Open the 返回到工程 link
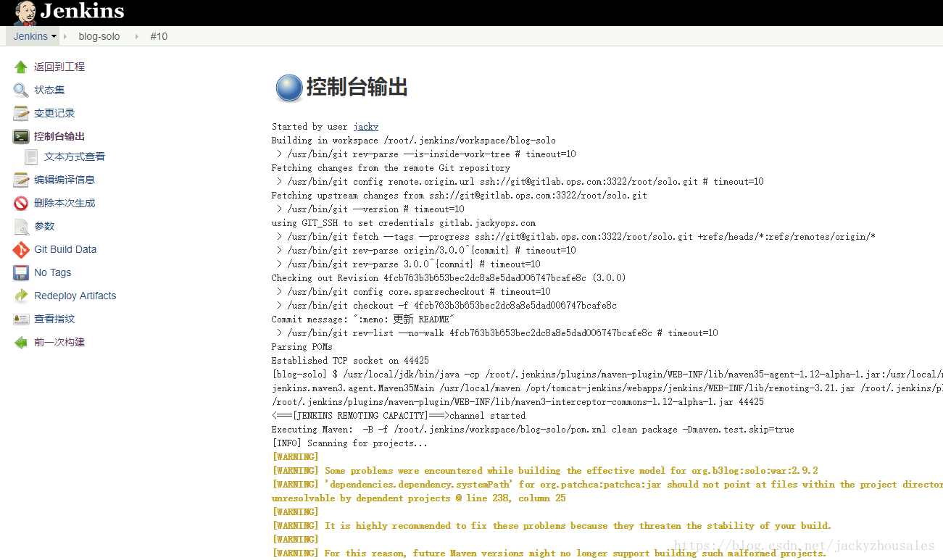The width and height of the screenshot is (943, 560). (x=59, y=67)
